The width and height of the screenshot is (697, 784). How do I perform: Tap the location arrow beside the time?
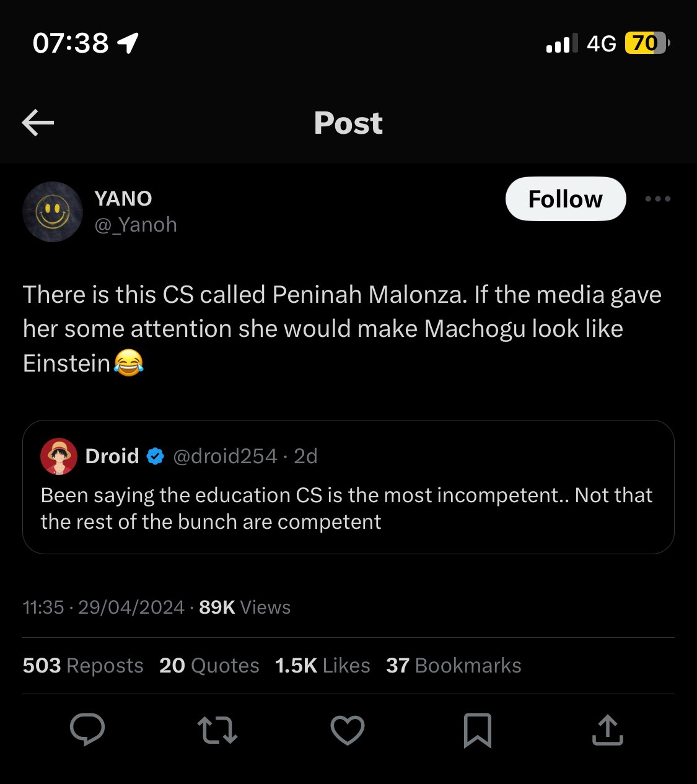128,43
